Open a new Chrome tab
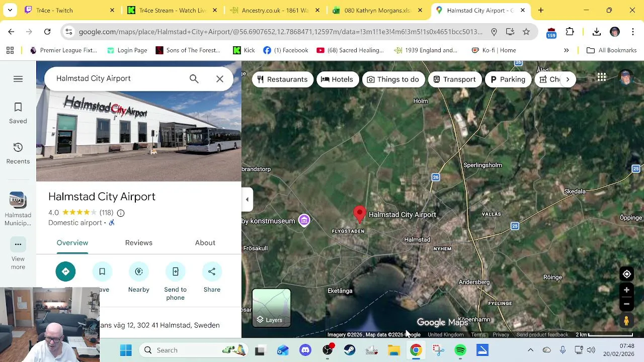Viewport: 644px width, 362px height. pos(541,10)
